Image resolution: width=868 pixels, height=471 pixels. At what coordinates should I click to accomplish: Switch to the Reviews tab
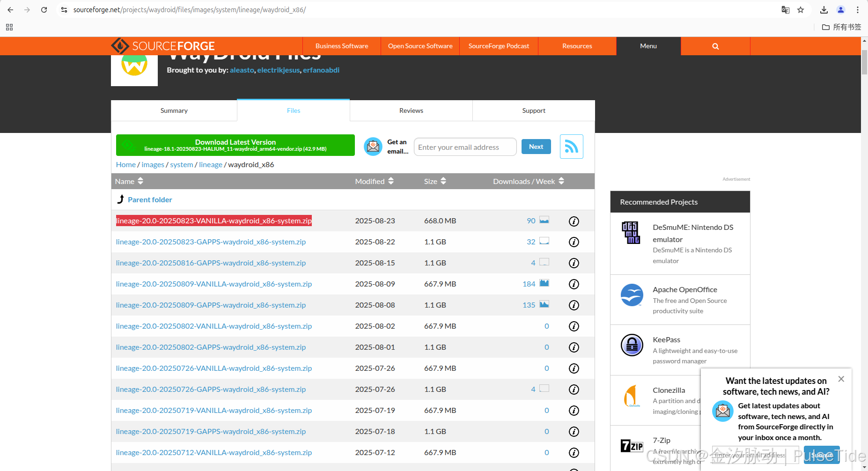[x=411, y=110]
